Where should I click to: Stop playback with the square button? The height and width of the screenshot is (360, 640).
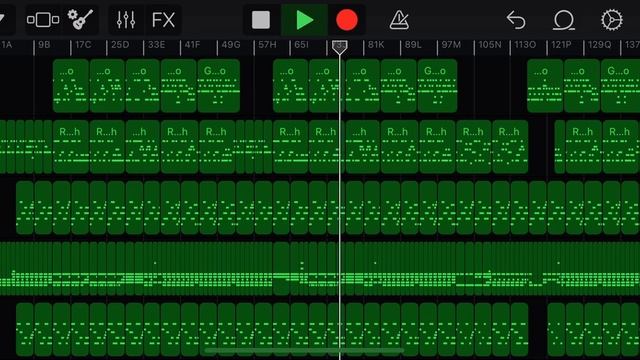point(261,20)
